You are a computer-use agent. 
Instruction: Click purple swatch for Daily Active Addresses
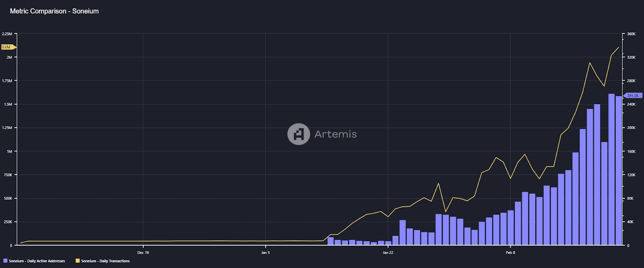5,261
